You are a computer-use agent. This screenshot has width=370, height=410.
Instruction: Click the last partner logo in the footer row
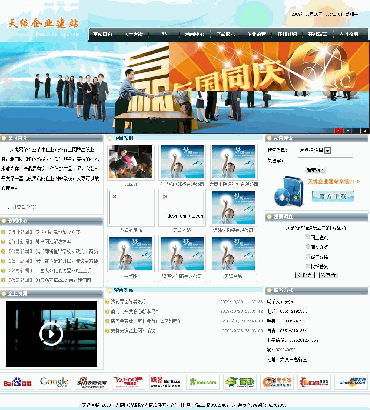[x=351, y=382]
